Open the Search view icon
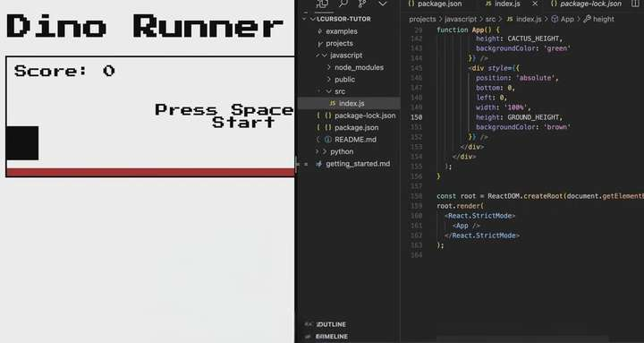 coord(343,4)
